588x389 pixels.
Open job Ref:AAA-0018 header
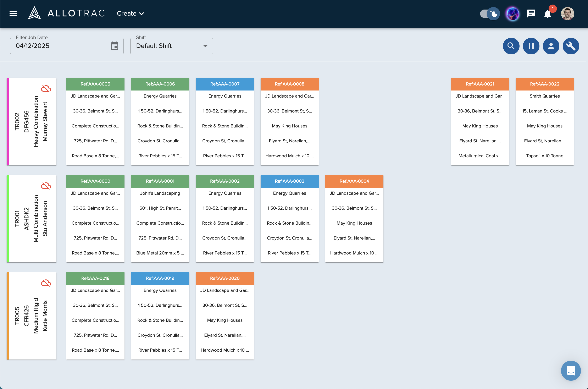[x=95, y=278]
